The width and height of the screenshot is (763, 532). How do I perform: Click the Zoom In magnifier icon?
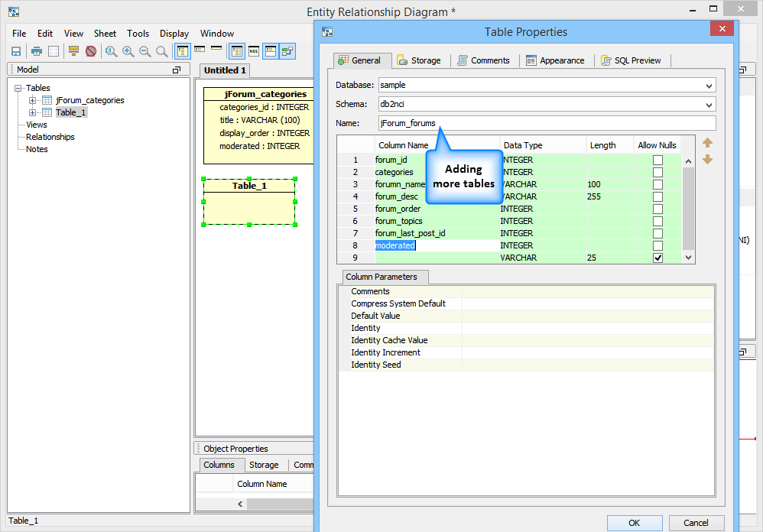pos(128,51)
